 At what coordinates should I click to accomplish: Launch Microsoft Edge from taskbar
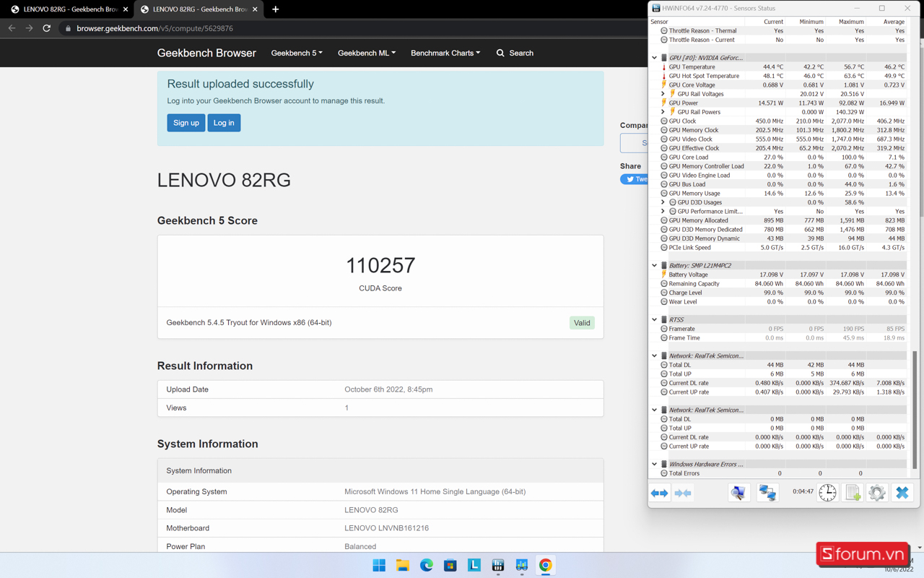coord(427,565)
